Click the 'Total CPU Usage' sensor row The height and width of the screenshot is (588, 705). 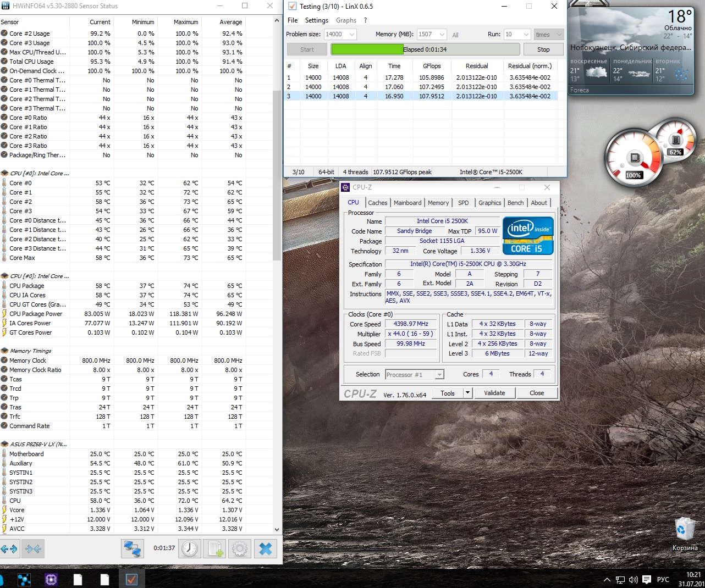click(x=122, y=62)
